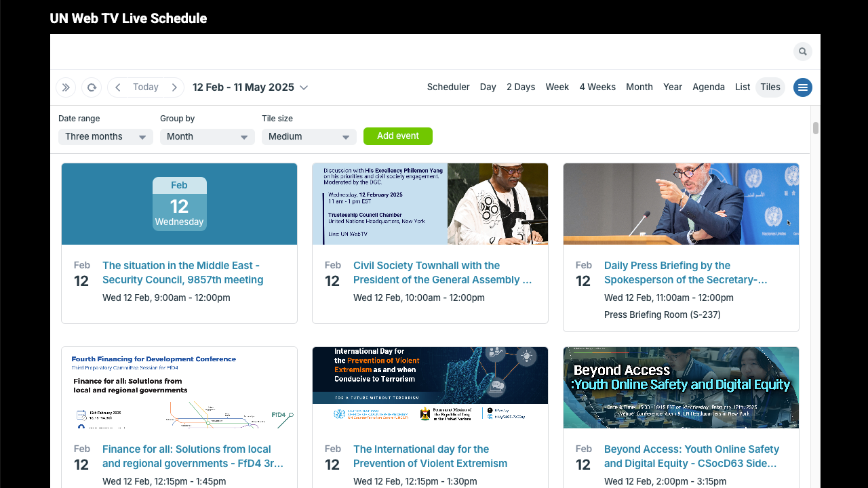Jump to Today
The image size is (868, 488).
point(146,87)
